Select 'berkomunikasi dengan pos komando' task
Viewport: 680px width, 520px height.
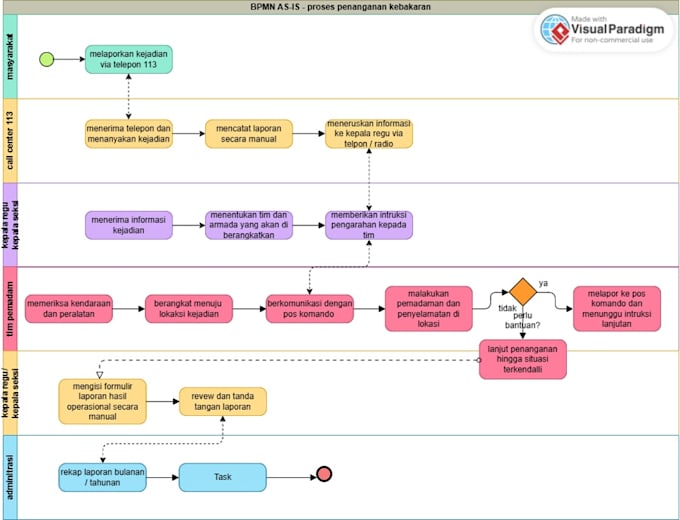[x=310, y=309]
